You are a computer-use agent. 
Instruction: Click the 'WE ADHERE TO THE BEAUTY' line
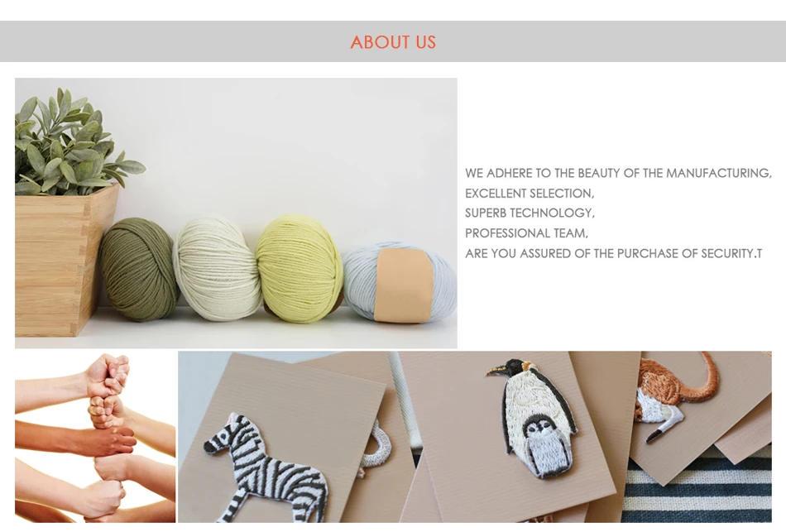tap(618, 173)
